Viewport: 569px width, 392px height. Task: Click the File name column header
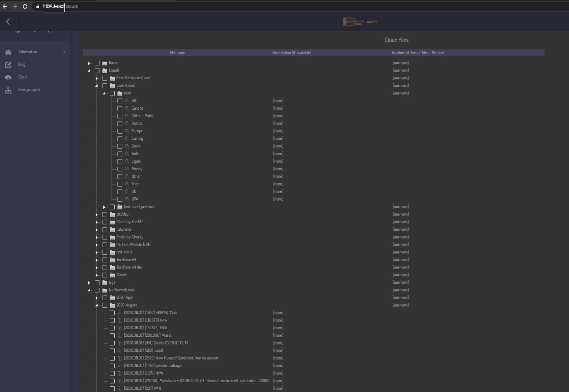point(177,53)
